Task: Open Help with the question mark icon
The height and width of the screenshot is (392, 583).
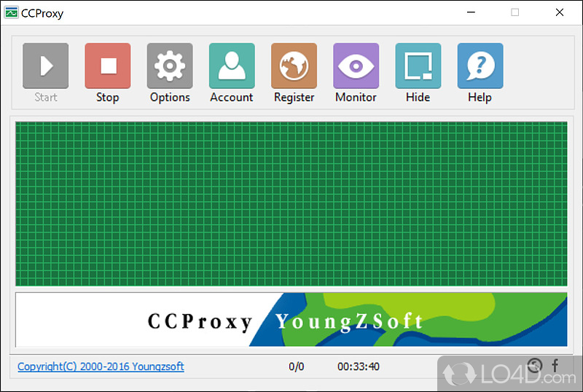Action: coord(480,66)
